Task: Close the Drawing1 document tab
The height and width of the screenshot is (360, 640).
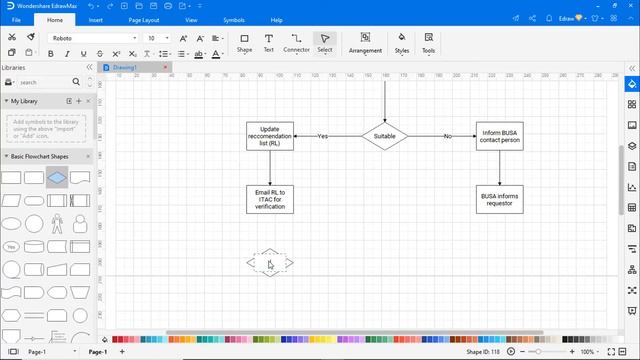Action: tap(165, 67)
